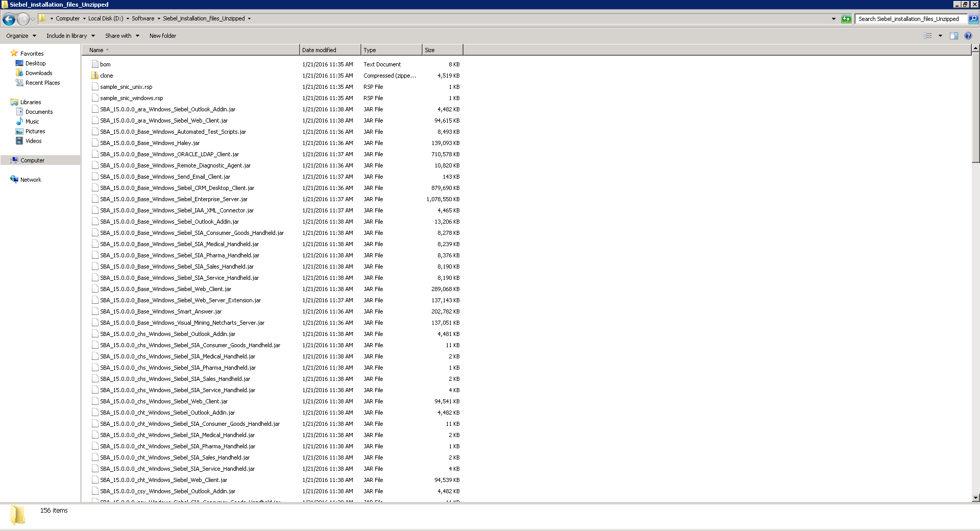Select SBA_15.0.0.0_Base_Windows_Send_Email_Client.jar icon
This screenshot has height=531, width=980.
tap(95, 177)
